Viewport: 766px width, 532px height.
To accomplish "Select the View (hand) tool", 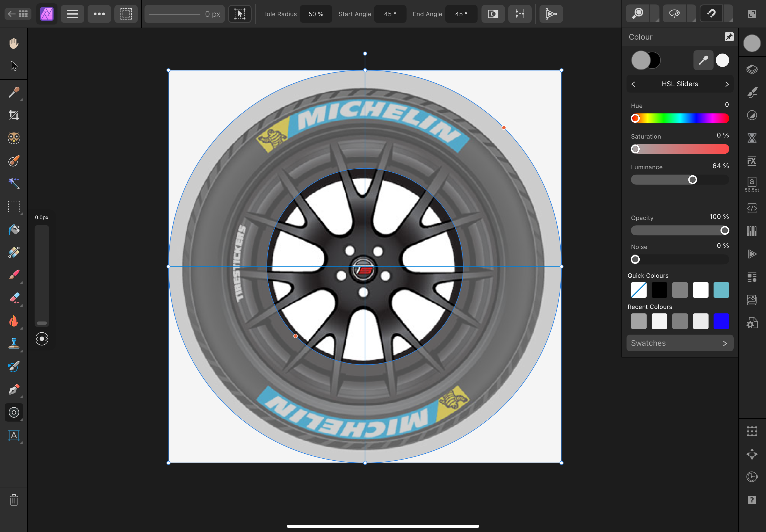I will pos(14,43).
